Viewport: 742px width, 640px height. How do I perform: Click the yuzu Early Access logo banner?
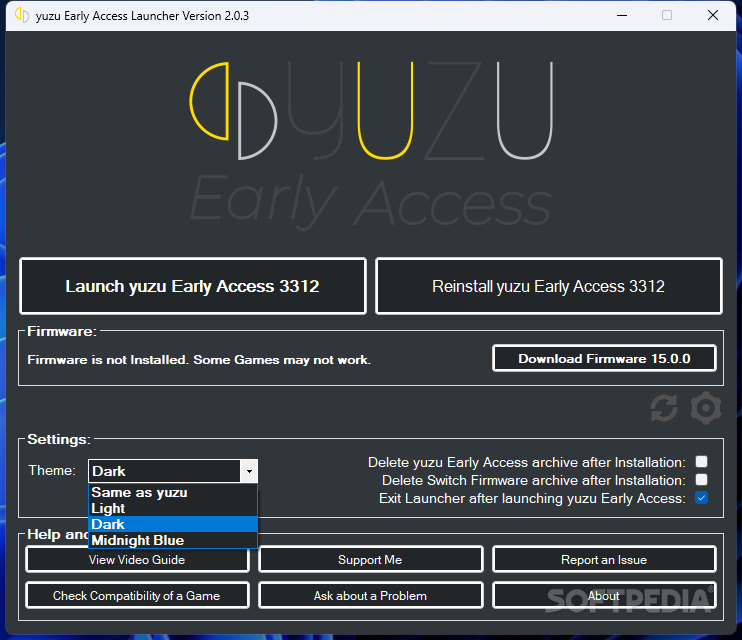click(371, 144)
